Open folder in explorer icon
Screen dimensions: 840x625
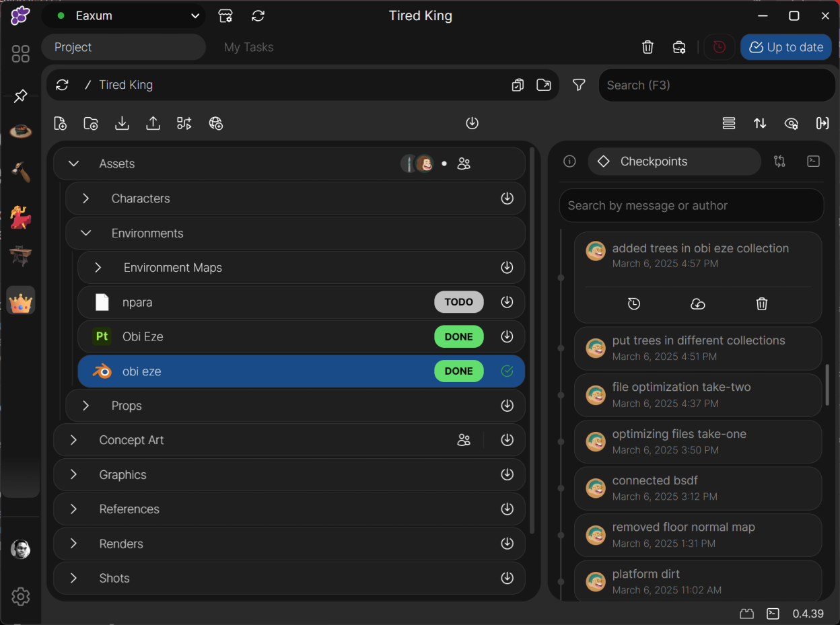pos(544,85)
